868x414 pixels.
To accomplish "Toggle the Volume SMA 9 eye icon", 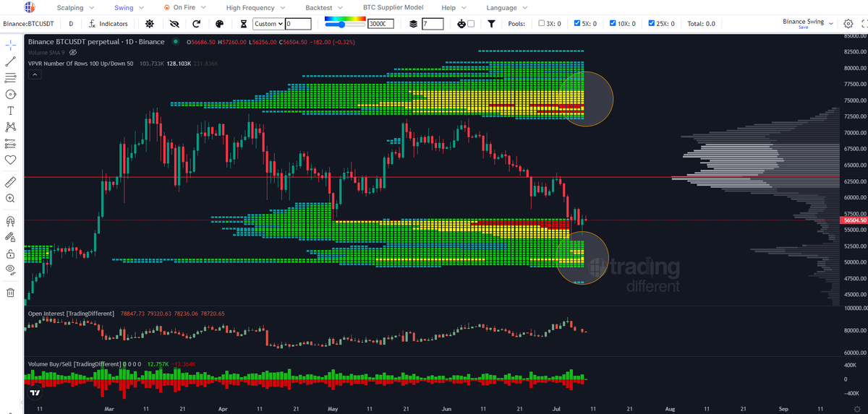I will (73, 53).
